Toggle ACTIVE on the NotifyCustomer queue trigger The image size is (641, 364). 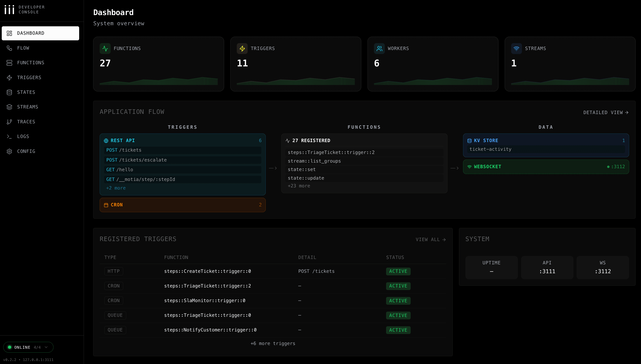coord(398,330)
